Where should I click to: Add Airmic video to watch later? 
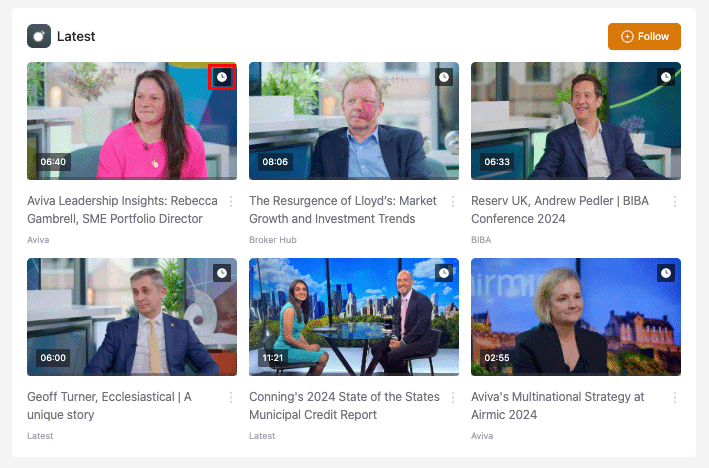click(x=666, y=273)
